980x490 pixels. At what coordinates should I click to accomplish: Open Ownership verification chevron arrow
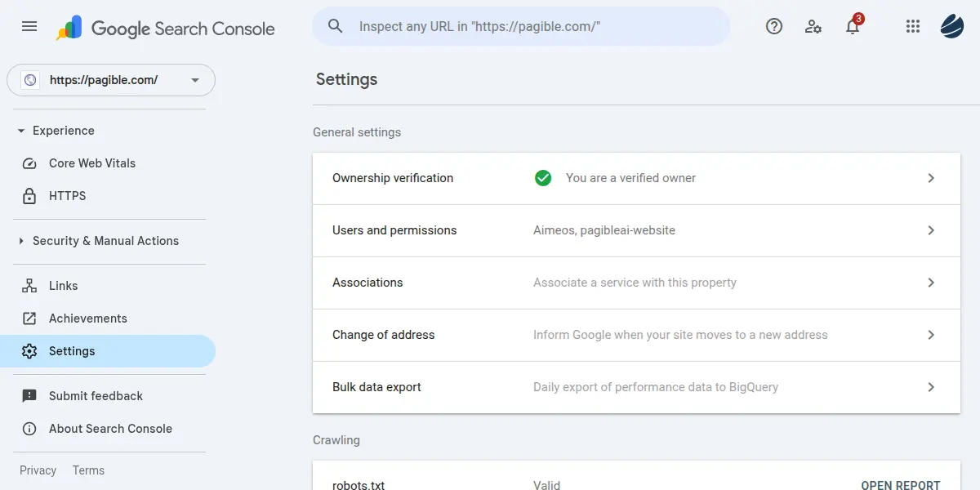point(931,178)
